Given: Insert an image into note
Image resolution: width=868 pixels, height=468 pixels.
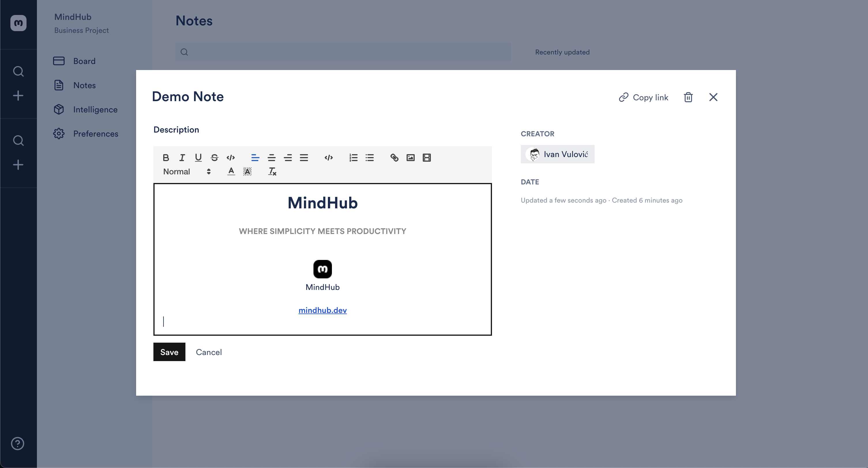Looking at the screenshot, I should 410,157.
